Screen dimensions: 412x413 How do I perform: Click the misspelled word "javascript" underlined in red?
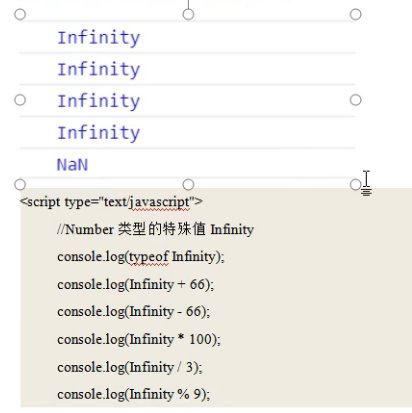click(x=159, y=202)
